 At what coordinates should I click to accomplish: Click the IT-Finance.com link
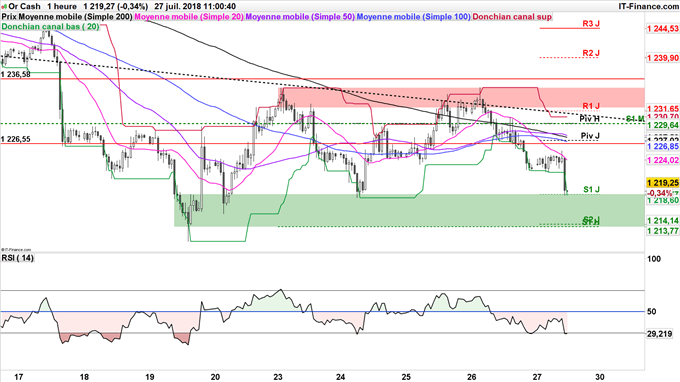coord(648,7)
